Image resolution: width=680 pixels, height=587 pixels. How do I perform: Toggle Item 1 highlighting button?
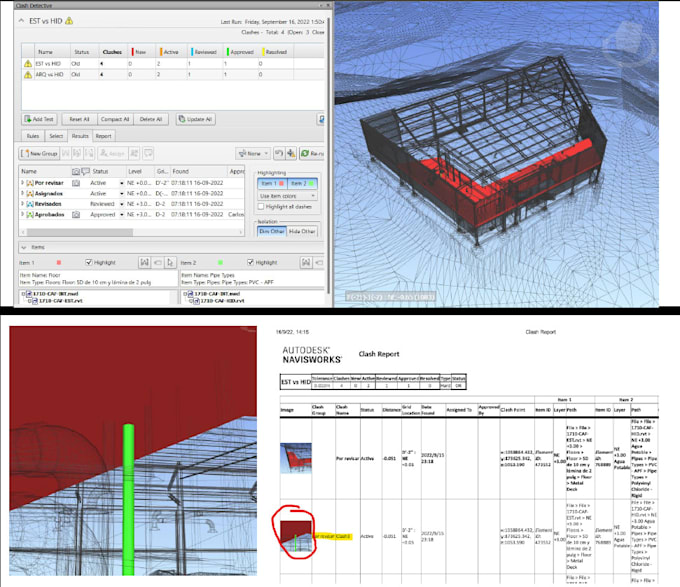(x=272, y=183)
